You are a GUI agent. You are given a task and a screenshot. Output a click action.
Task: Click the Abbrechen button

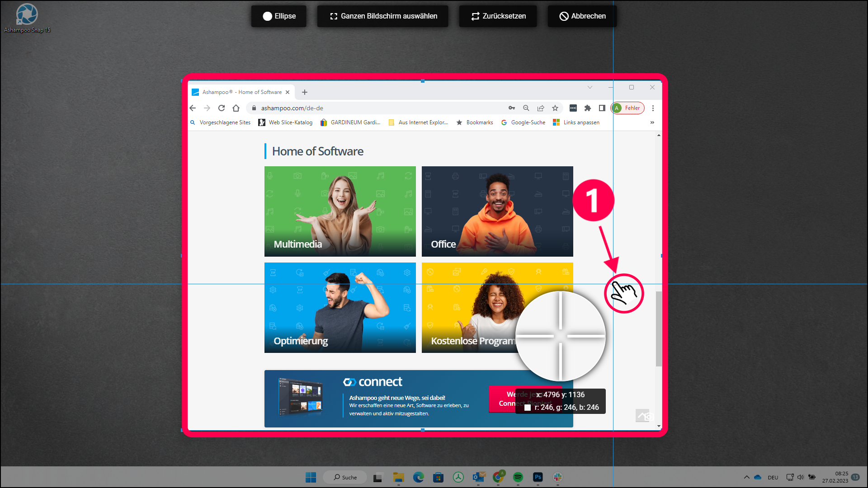(582, 16)
